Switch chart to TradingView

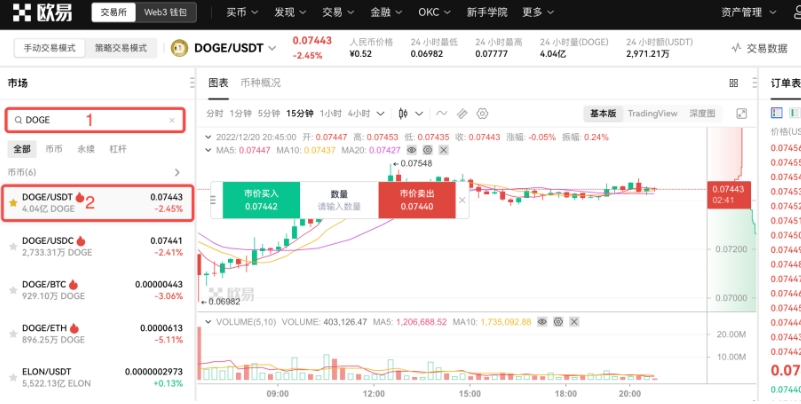click(x=652, y=113)
